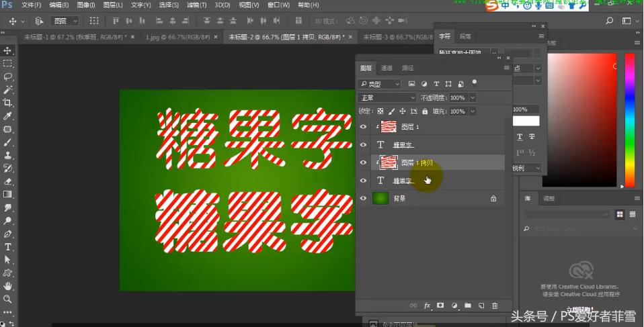
Task: Click the rainbow hue slider strip
Action: pos(630,120)
